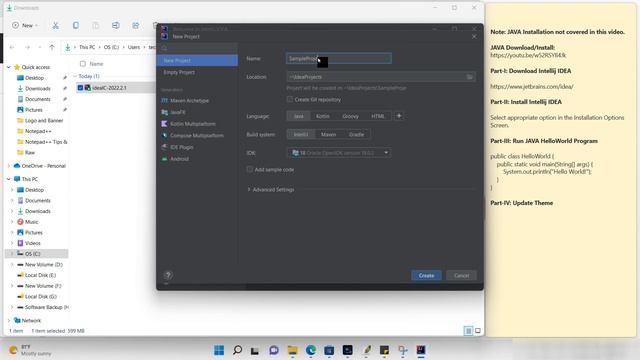Click Copy icon in Explorer toolbar
640x360 pixels.
(76, 25)
